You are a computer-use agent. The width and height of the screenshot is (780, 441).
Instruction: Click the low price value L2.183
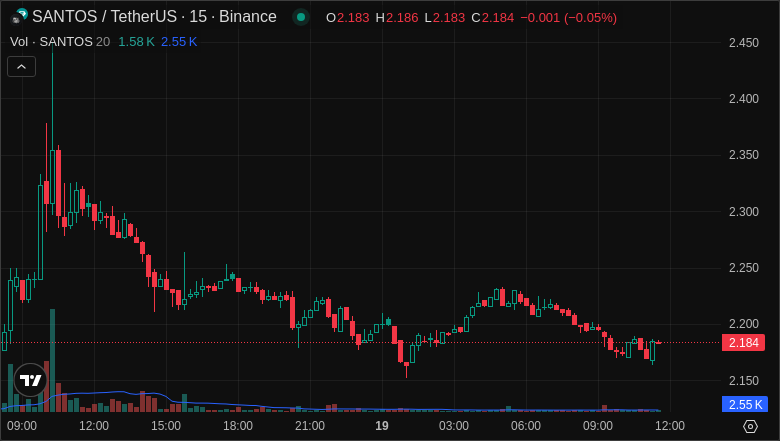coord(445,18)
